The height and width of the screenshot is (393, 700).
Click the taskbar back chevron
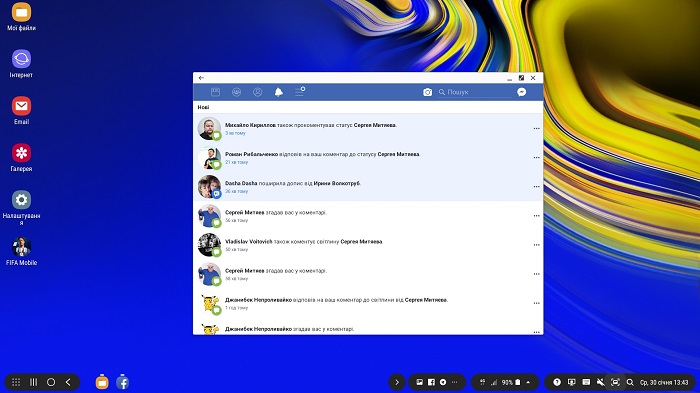coord(68,382)
